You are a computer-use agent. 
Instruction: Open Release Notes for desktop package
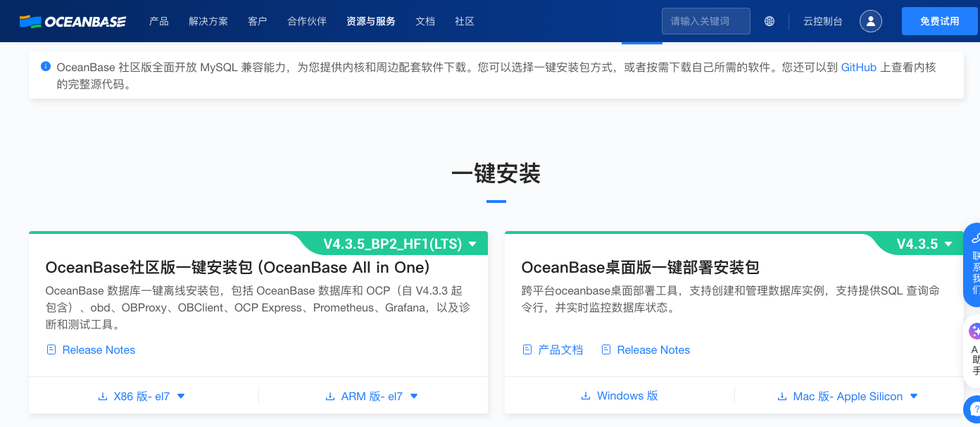coord(653,349)
